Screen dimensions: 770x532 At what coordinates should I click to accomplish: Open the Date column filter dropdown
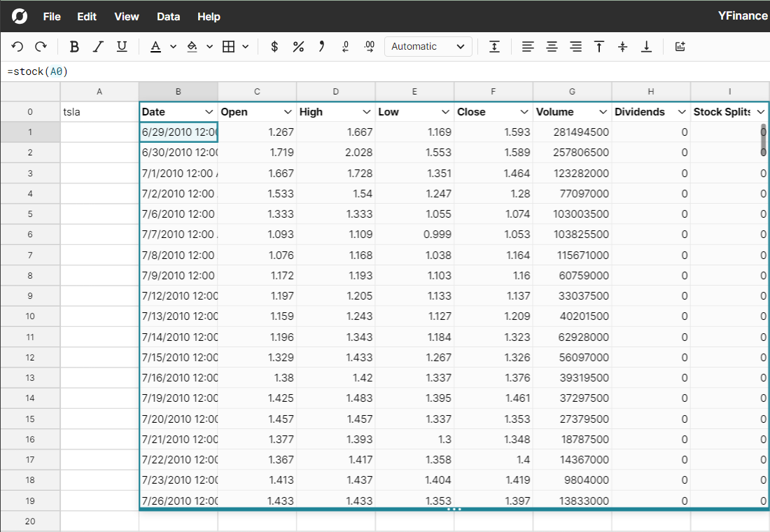pos(209,112)
